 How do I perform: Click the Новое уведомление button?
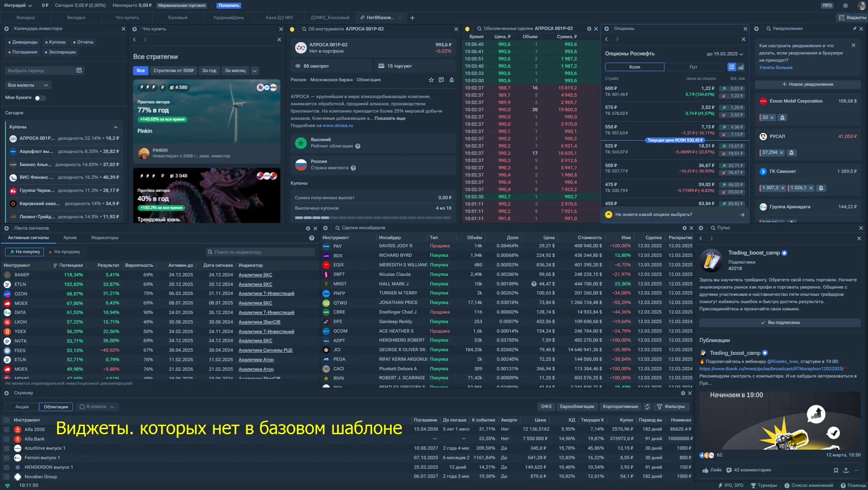(x=808, y=84)
